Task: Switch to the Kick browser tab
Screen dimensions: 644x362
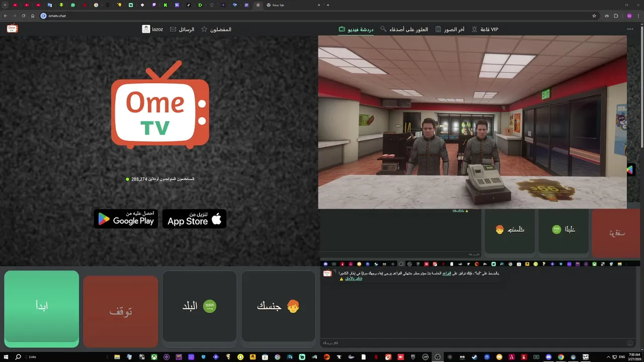Action: pyautogui.click(x=165, y=5)
